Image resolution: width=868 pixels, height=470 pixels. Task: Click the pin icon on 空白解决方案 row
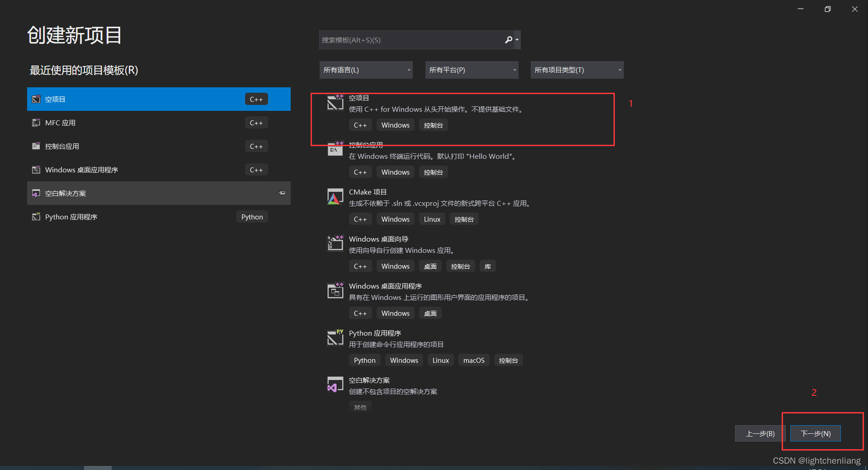(x=282, y=193)
